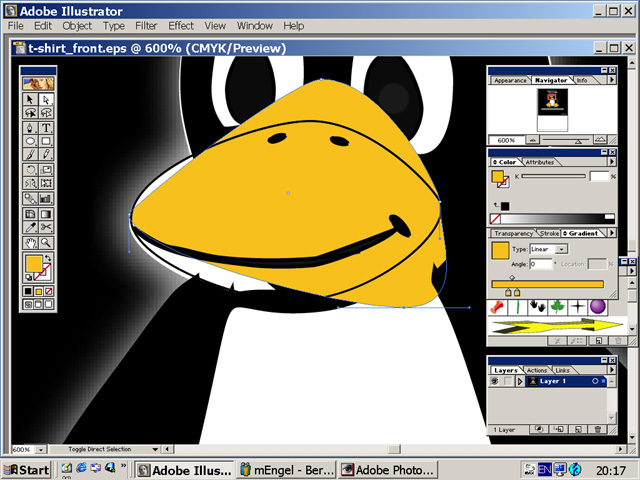This screenshot has width=640, height=480.
Task: Click the swap fill and stroke arrows
Action: pyautogui.click(x=48, y=258)
